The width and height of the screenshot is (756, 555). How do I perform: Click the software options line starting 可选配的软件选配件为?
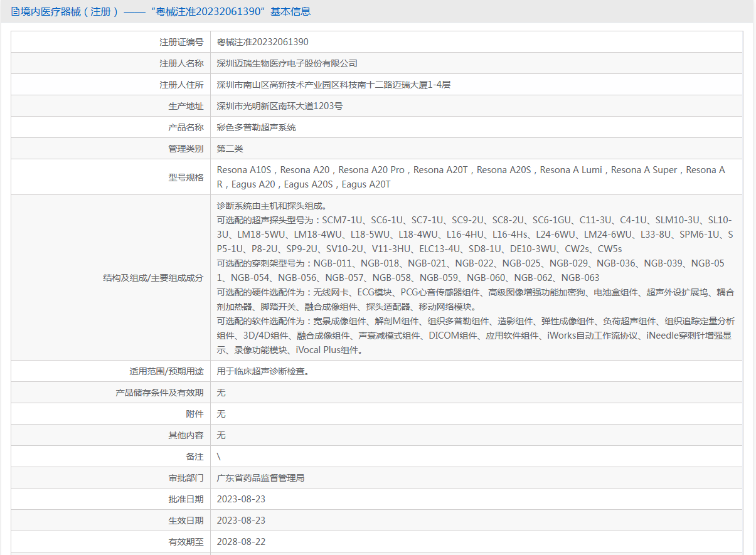click(x=476, y=336)
